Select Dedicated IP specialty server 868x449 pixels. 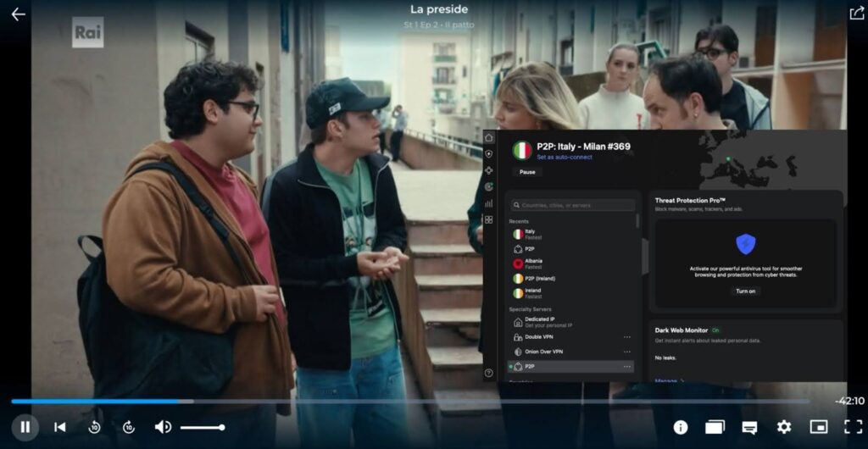click(570, 322)
